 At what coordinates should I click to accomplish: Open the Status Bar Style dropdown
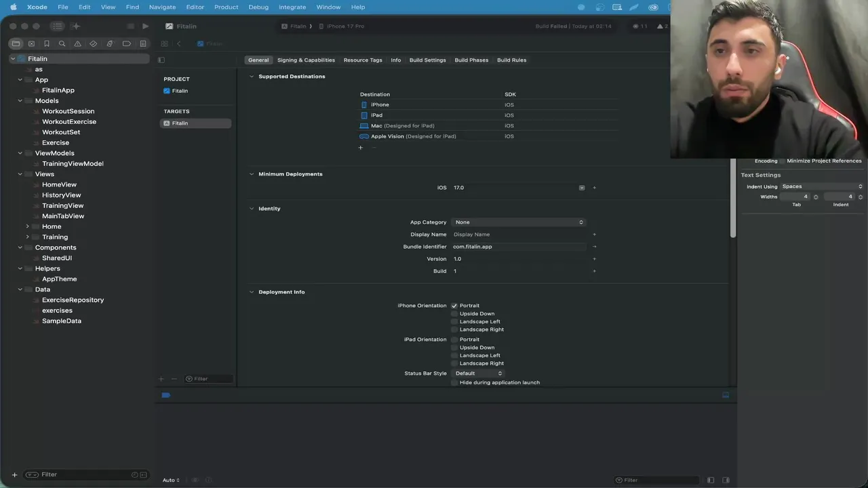[x=478, y=373]
